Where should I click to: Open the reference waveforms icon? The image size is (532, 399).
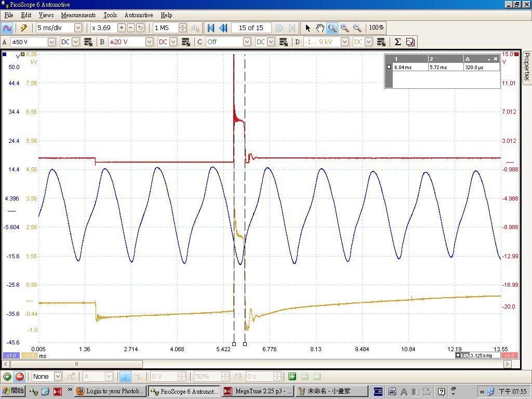pyautogui.click(x=410, y=42)
